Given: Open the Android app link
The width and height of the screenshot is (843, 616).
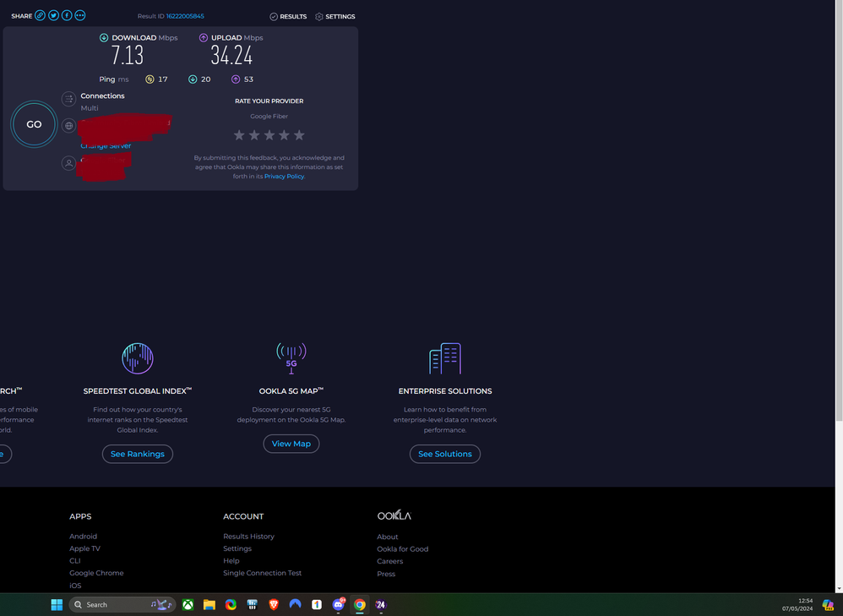Looking at the screenshot, I should click(84, 537).
